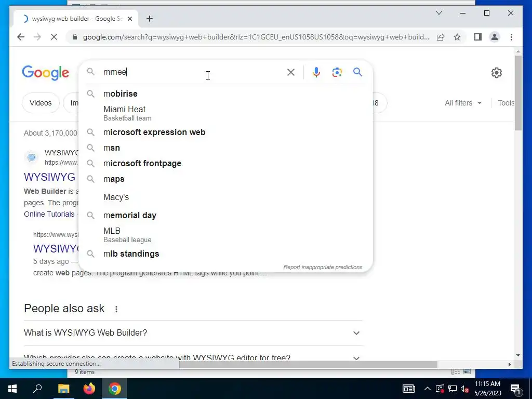Click the horizontal scrollbar thumb

308,364
